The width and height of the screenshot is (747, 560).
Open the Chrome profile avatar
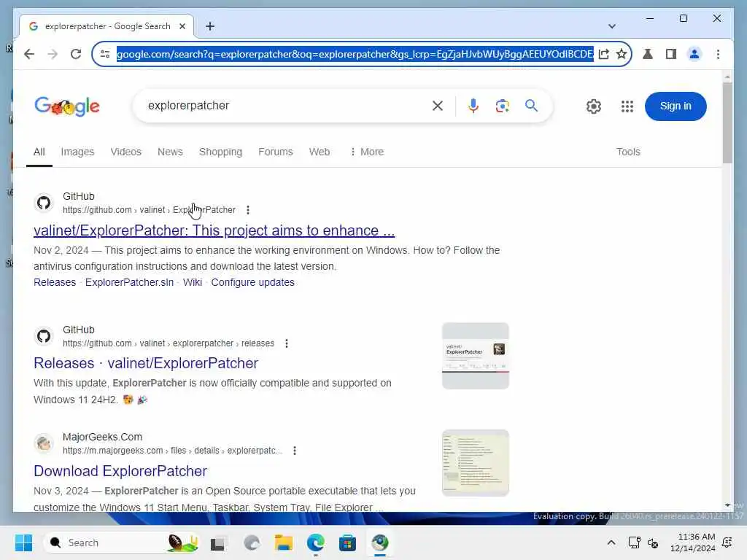tap(694, 54)
